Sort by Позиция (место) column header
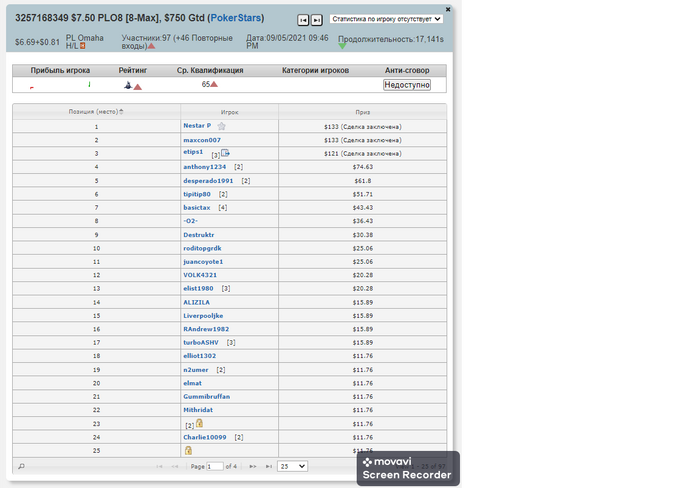Screen dimensions: 700x488 click(x=96, y=112)
